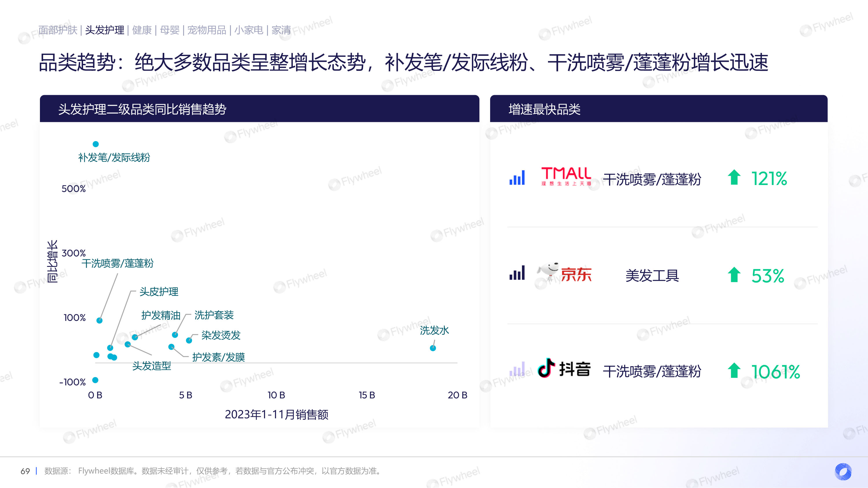Click the green up arrow next to 1061%
868x488 pixels.
(x=734, y=370)
